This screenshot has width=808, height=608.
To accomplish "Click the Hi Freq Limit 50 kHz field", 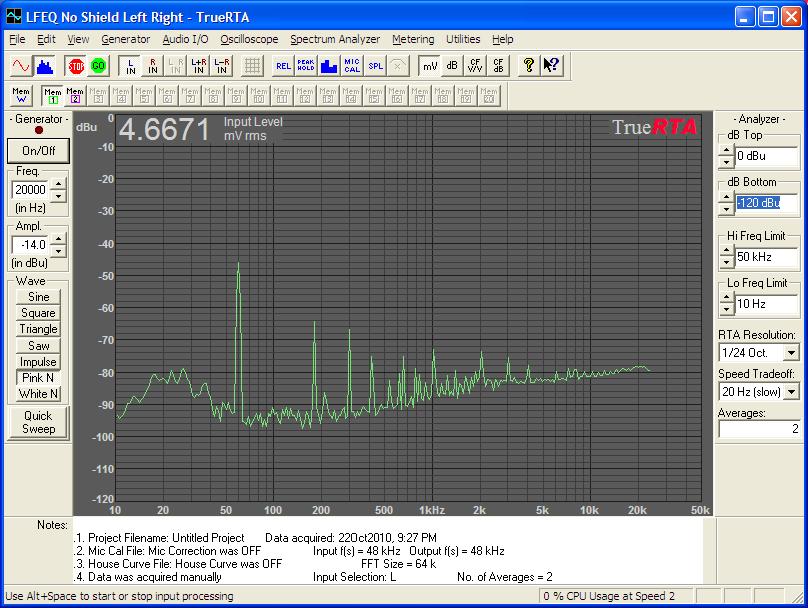I will (766, 257).
